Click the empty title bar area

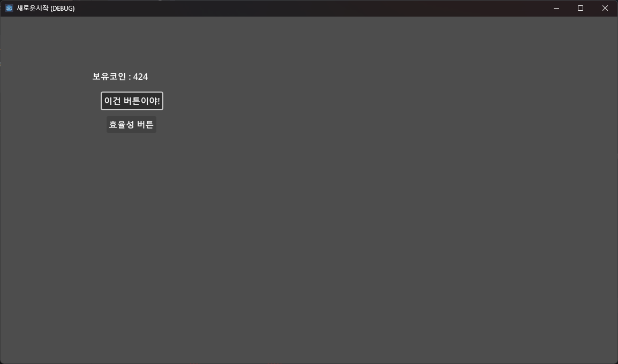click(x=307, y=8)
